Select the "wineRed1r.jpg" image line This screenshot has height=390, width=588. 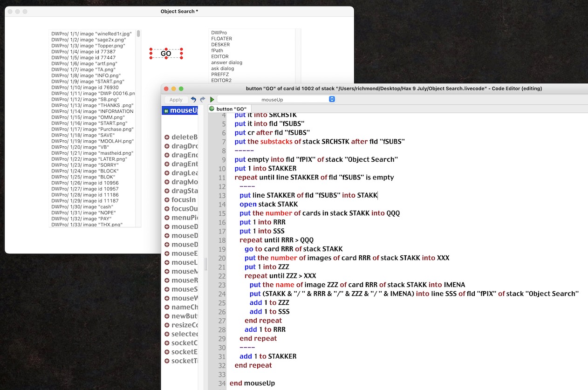pos(91,34)
